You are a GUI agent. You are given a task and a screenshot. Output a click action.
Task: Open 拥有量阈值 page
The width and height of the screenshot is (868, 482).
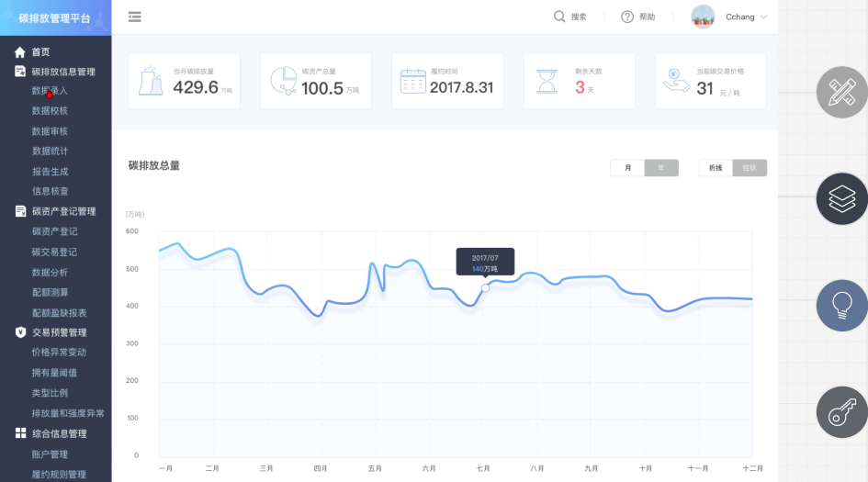pos(54,373)
